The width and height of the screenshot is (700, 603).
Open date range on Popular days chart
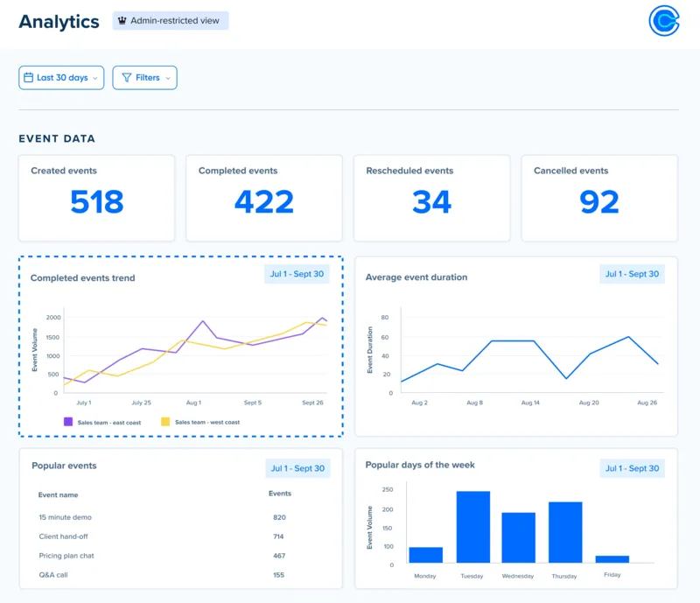click(632, 468)
